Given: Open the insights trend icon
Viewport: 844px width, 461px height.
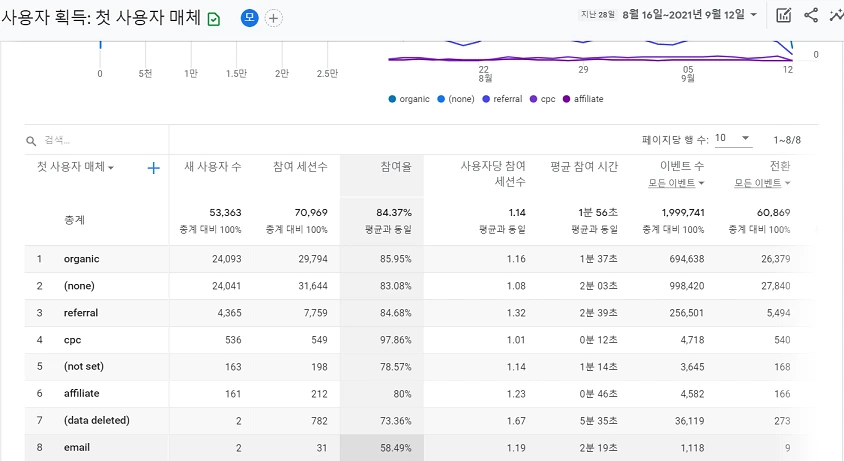Looking at the screenshot, I should (837, 15).
